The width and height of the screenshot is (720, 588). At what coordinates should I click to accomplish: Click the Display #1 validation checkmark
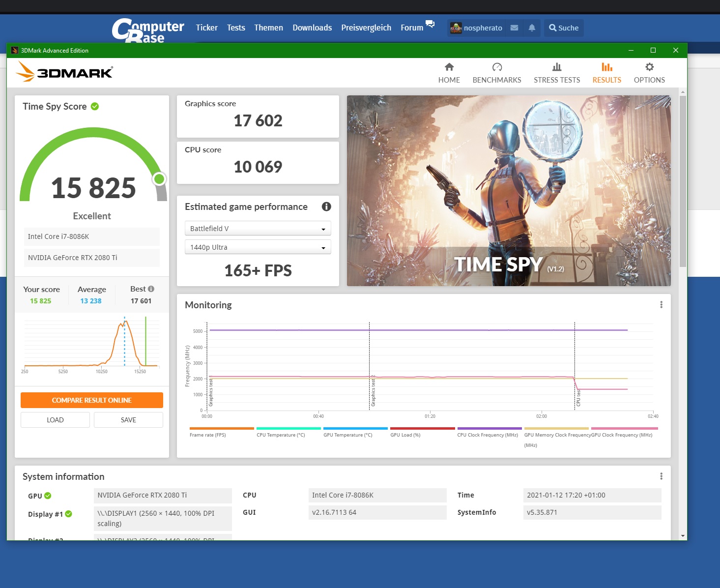69,514
